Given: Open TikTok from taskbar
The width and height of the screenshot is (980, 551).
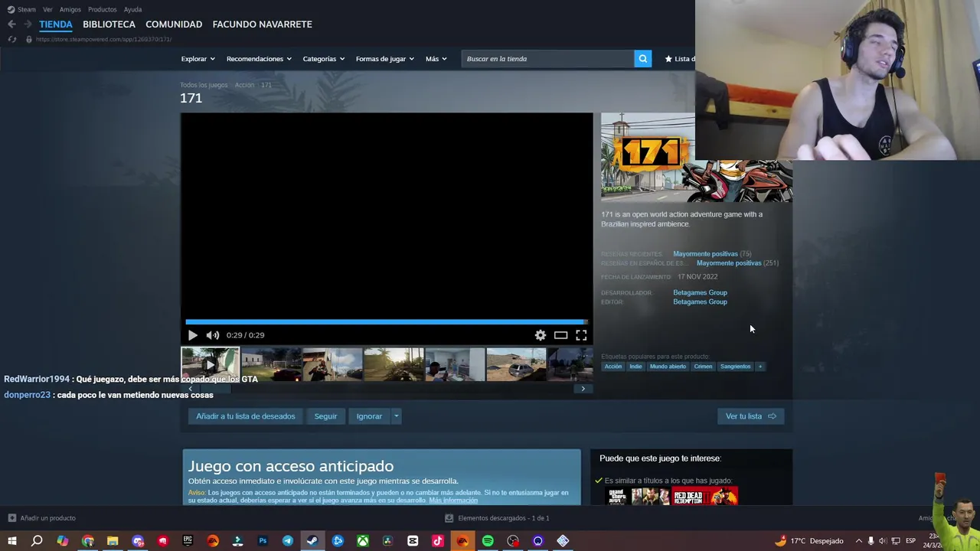Looking at the screenshot, I should pyautogui.click(x=438, y=541).
